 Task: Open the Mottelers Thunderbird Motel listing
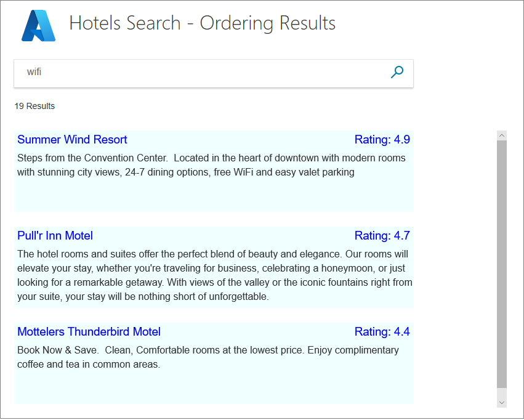pyautogui.click(x=89, y=331)
